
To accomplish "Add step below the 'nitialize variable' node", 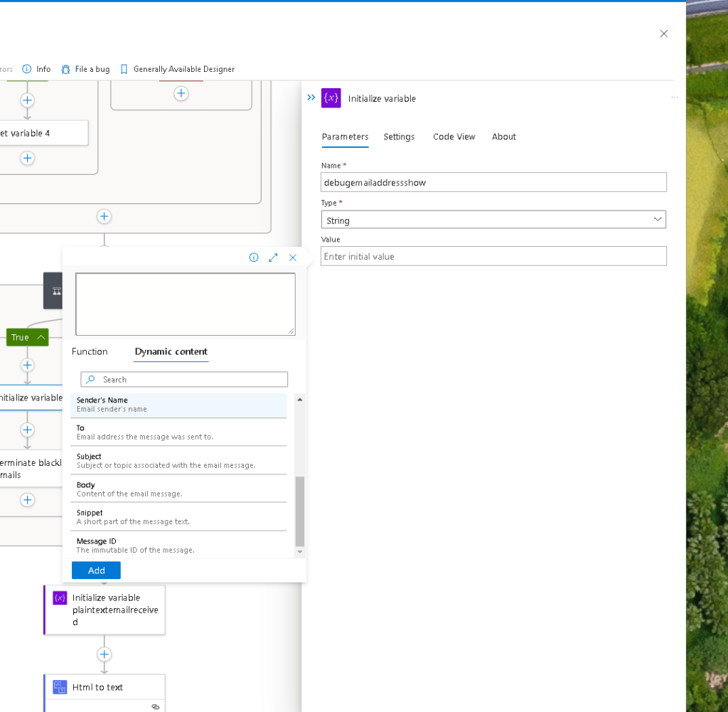I will click(x=28, y=430).
